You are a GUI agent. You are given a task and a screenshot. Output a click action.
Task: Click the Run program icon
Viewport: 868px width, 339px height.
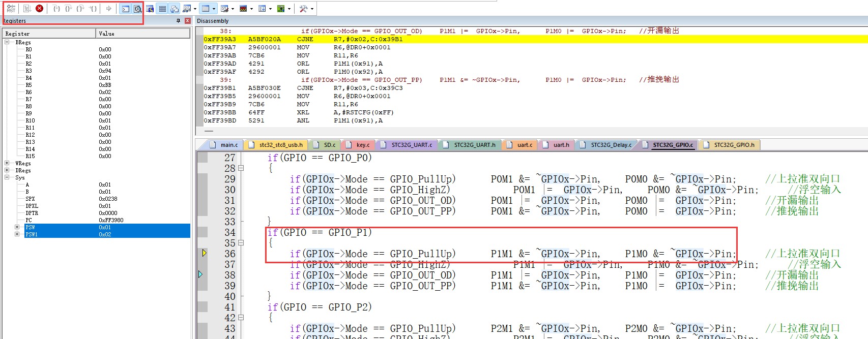click(x=27, y=9)
